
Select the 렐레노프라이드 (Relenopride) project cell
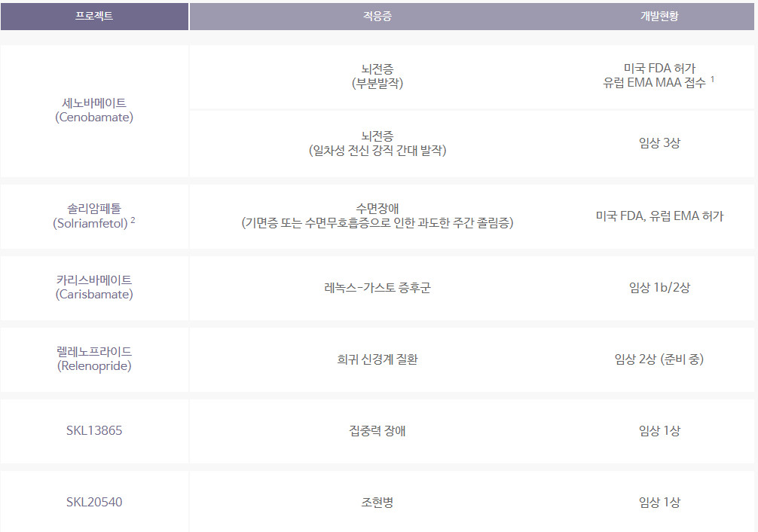click(x=94, y=359)
